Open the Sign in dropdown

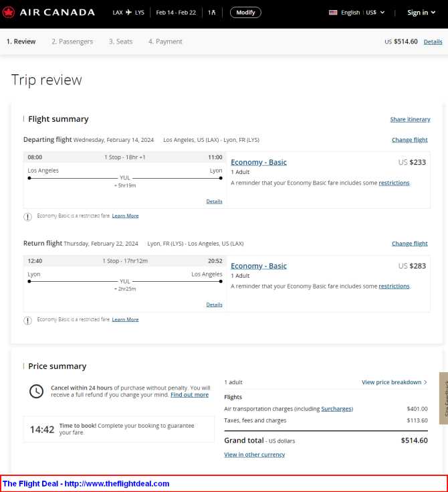coord(421,13)
